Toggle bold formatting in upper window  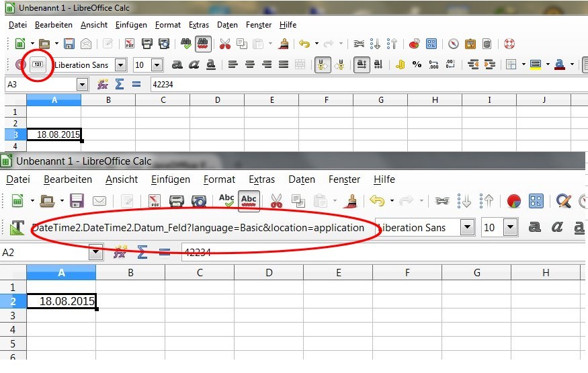point(177,65)
